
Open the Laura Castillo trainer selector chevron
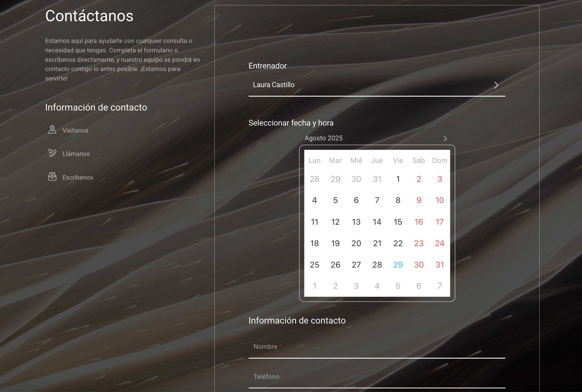(496, 85)
